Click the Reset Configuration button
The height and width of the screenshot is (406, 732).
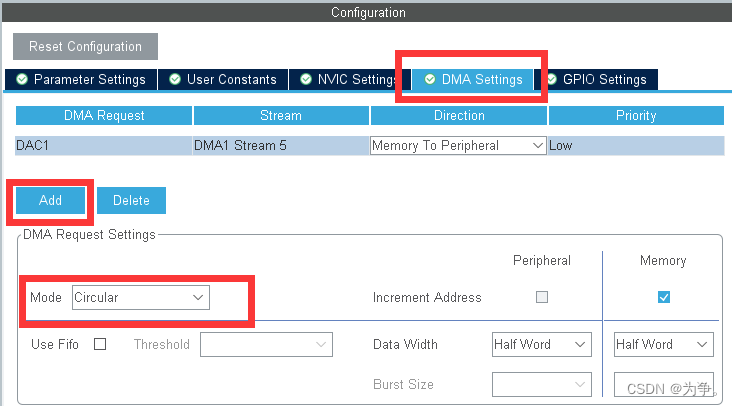click(x=85, y=46)
